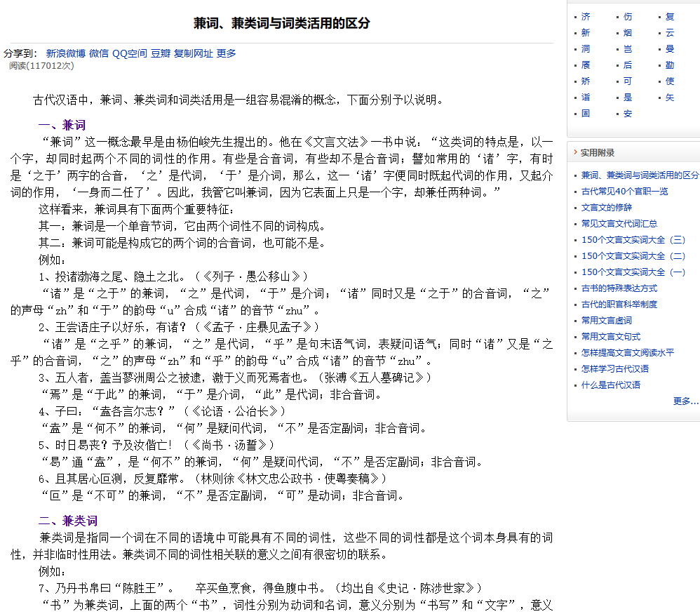Open the character link 济
Viewport: 700px width, 614px height.
pyautogui.click(x=586, y=17)
